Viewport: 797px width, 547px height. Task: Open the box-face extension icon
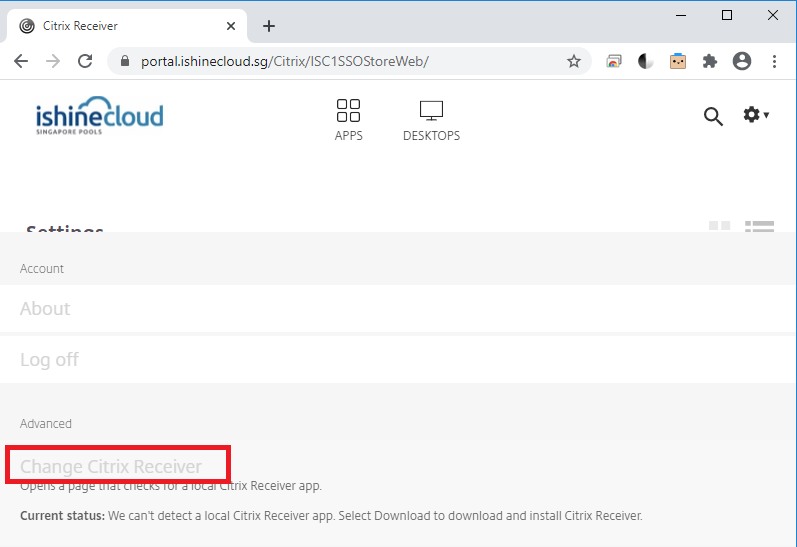point(678,62)
